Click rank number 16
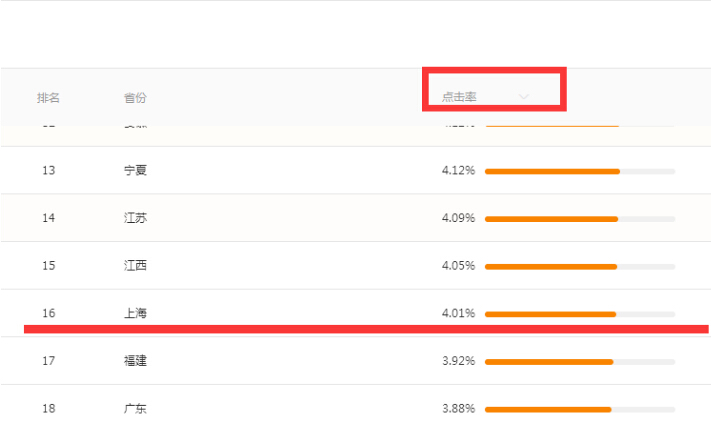 (49, 313)
